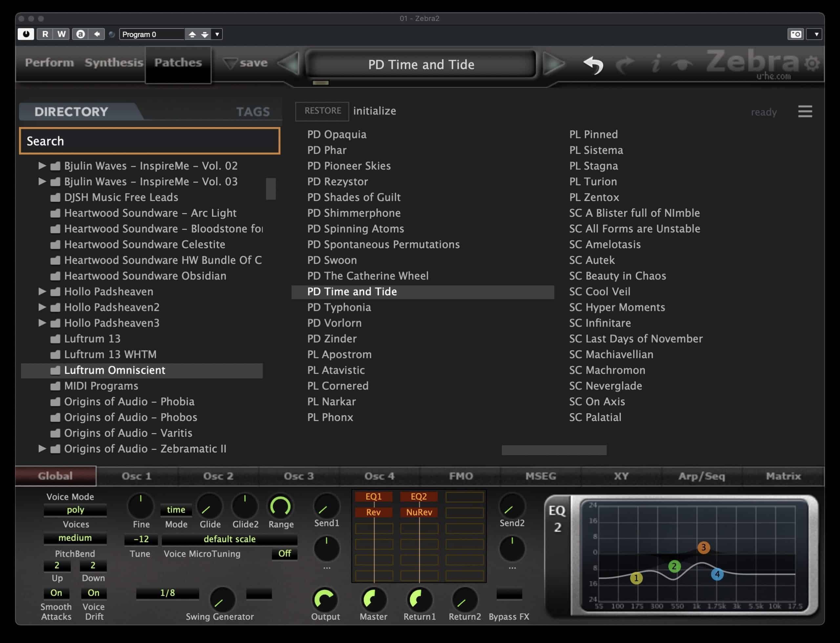Select patch SC Cool Veil

(x=600, y=291)
